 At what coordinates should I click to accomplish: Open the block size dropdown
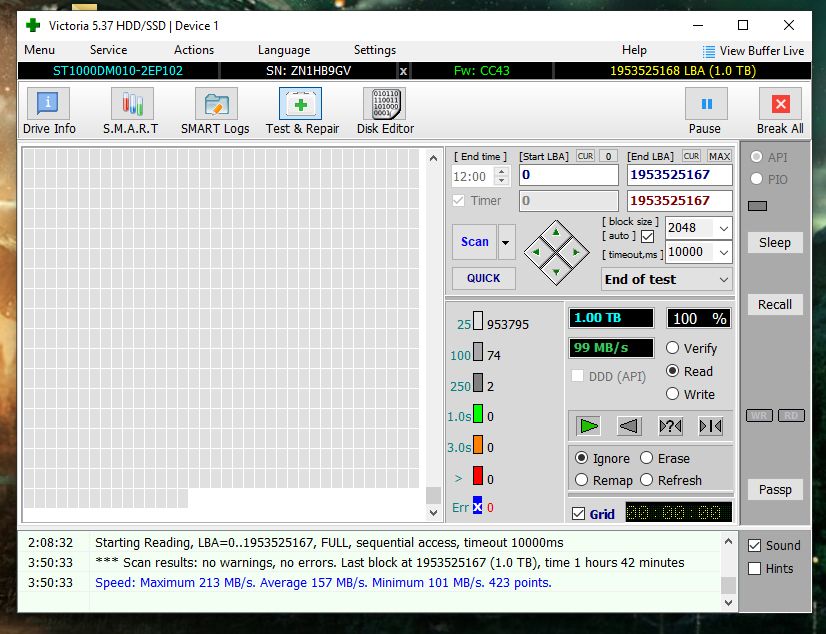(x=724, y=229)
